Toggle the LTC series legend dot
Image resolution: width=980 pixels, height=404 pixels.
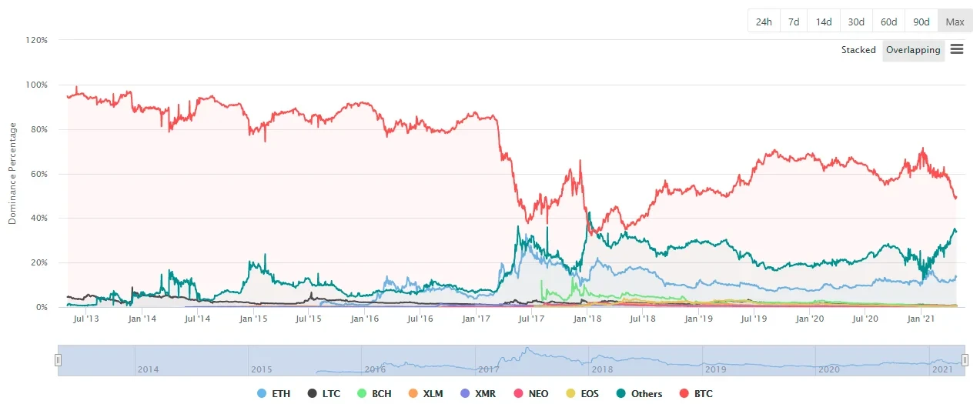pyautogui.click(x=313, y=394)
